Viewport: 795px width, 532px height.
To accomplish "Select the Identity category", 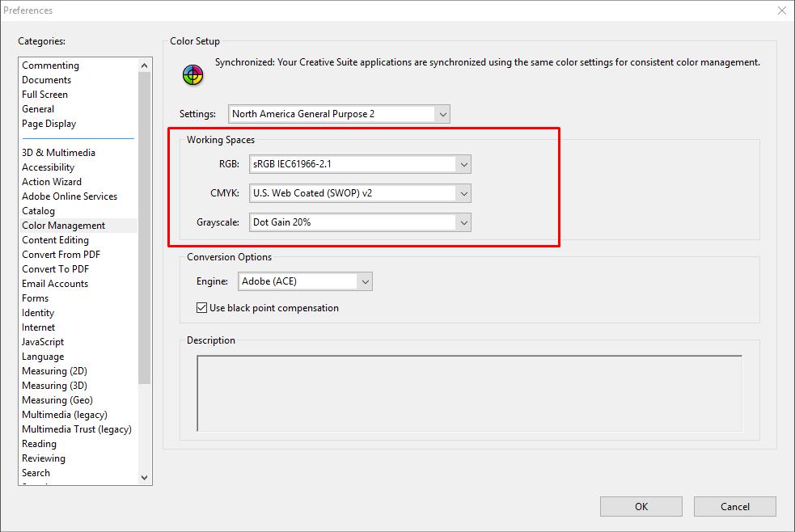I will pos(79,313).
